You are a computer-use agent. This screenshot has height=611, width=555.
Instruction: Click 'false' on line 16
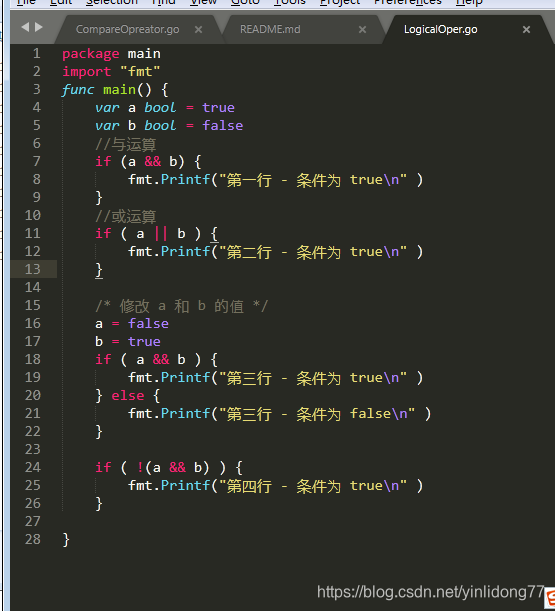click(148, 323)
